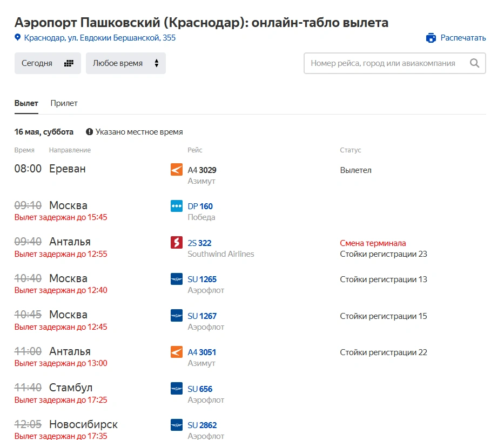Click the Победа logo for flight DP 160
The height and width of the screenshot is (440, 504).
[x=177, y=206]
